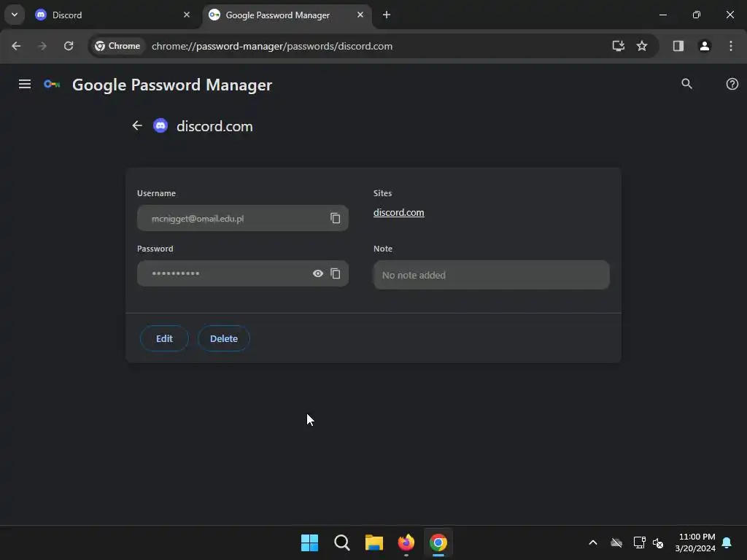
Task: Click the username field
Action: [243, 218]
